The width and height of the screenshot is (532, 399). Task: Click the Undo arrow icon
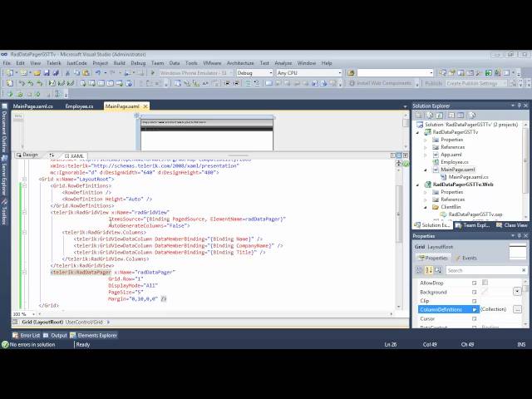(x=98, y=73)
